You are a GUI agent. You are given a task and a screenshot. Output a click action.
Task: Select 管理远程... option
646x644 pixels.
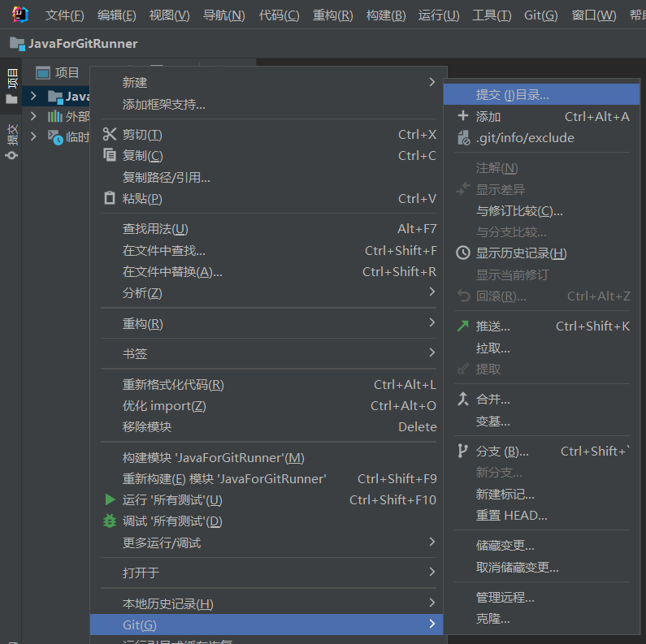click(x=541, y=597)
